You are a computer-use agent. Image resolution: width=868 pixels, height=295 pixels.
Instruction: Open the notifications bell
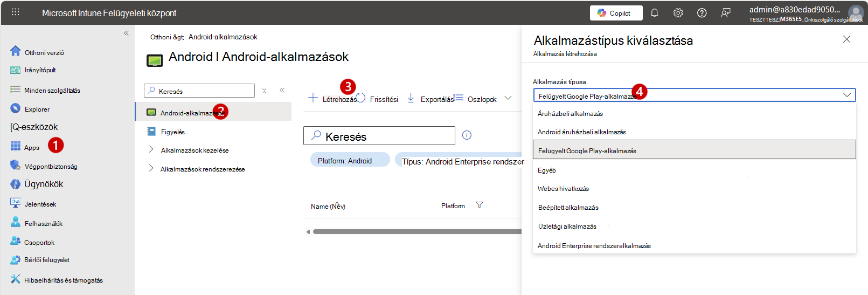point(654,13)
